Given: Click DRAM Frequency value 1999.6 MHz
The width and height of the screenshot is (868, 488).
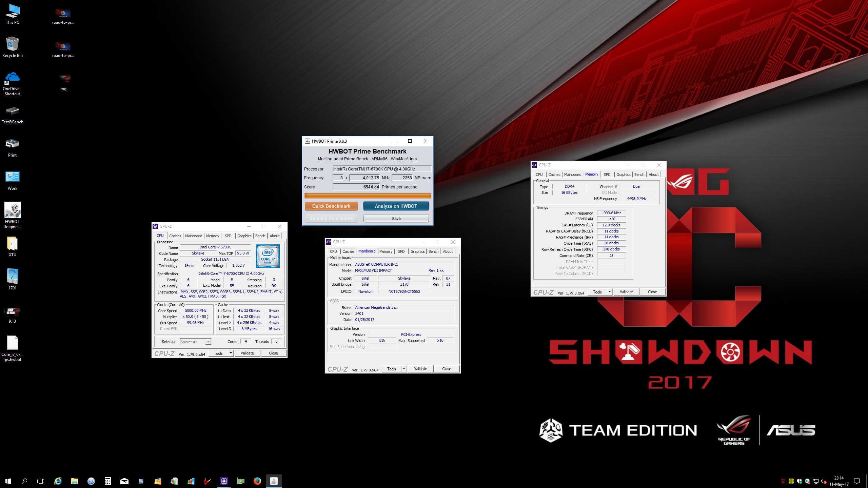Looking at the screenshot, I should 611,213.
